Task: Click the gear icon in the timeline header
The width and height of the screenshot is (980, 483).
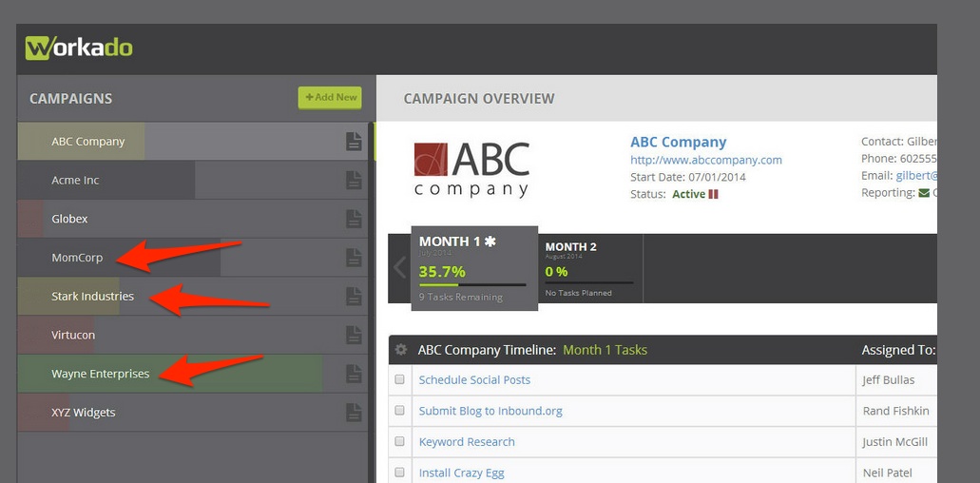Action: [x=401, y=350]
